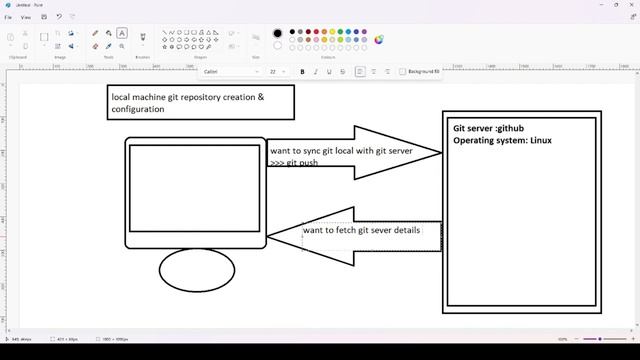The width and height of the screenshot is (640, 360).
Task: Select the Color picker eyedropper tool
Action: (109, 46)
